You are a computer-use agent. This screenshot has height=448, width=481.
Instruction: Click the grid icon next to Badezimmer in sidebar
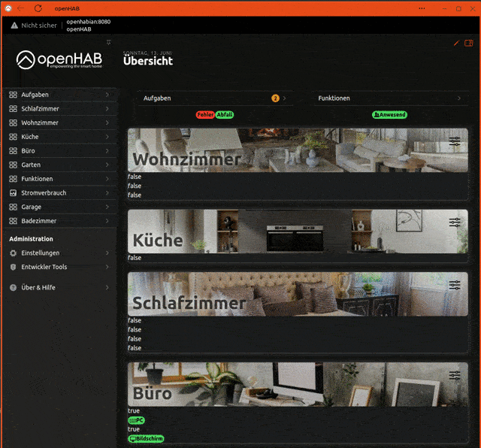[14, 221]
